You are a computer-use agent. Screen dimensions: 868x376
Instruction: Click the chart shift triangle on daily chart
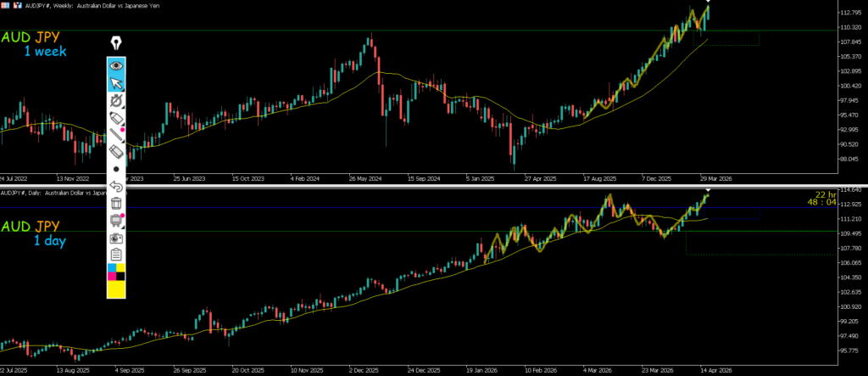tap(708, 191)
